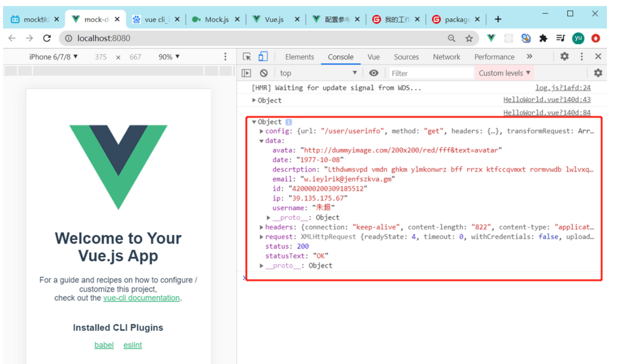Clear the console
Viewport: 619px width, 364px height.
coord(264,73)
